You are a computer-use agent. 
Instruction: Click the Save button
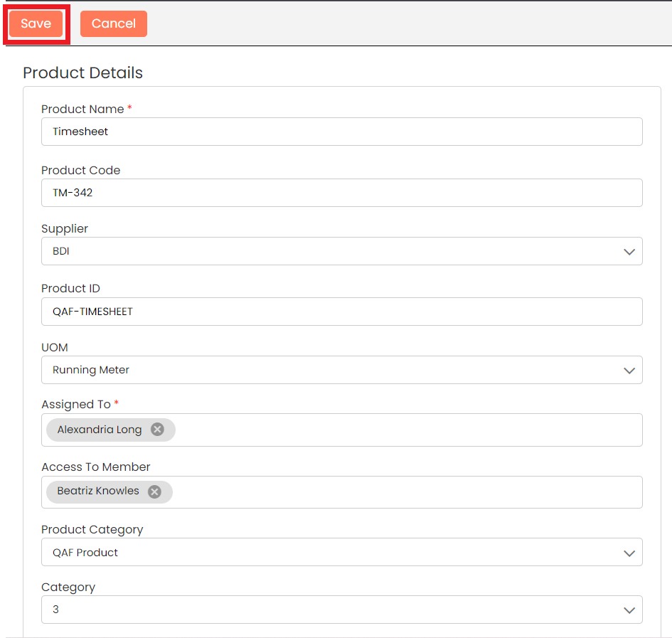point(36,23)
